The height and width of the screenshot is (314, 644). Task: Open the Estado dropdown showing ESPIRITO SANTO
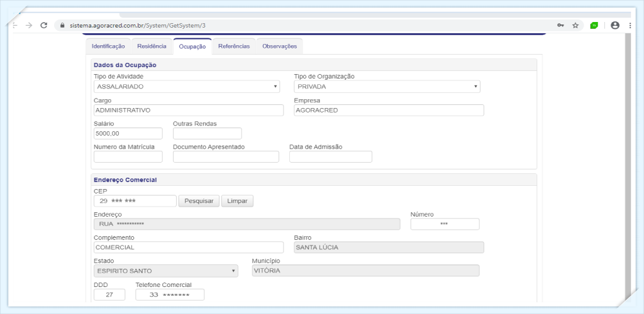[166, 271]
